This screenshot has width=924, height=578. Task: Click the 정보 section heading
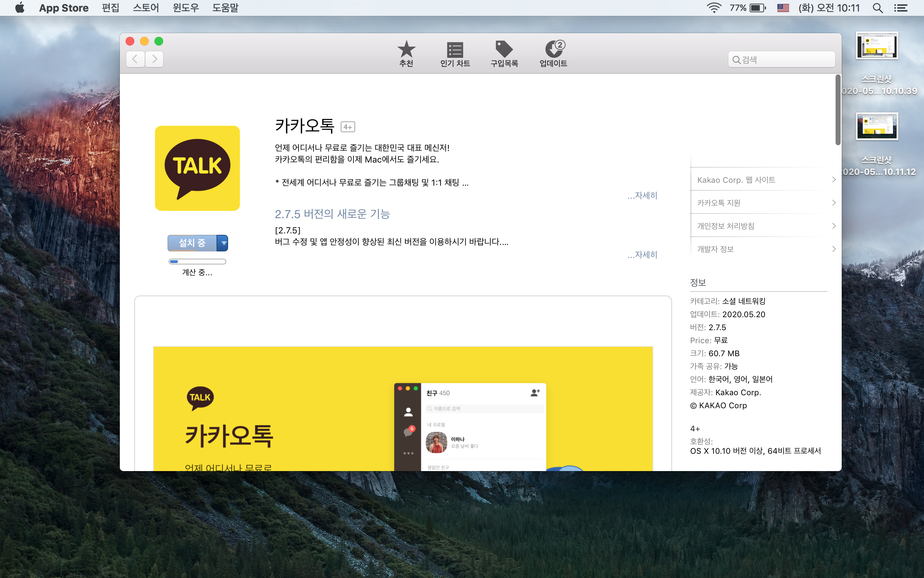pos(698,282)
